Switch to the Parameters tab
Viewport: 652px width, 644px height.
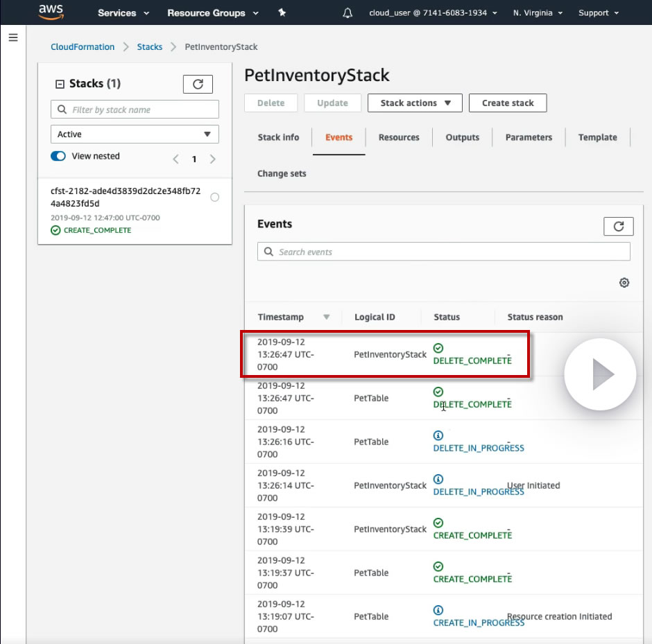click(x=529, y=137)
